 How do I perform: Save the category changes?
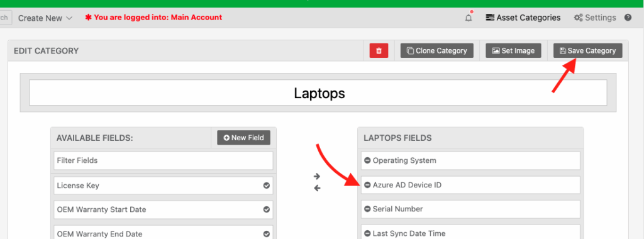pyautogui.click(x=588, y=51)
